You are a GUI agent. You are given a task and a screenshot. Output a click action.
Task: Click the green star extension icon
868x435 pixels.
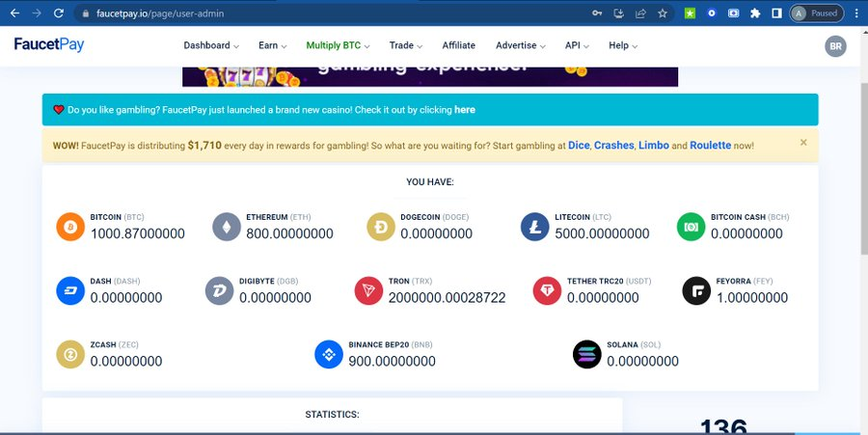pos(690,14)
